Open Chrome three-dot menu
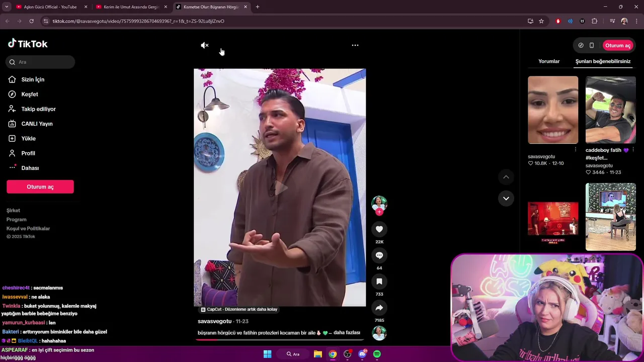 pyautogui.click(x=637, y=21)
